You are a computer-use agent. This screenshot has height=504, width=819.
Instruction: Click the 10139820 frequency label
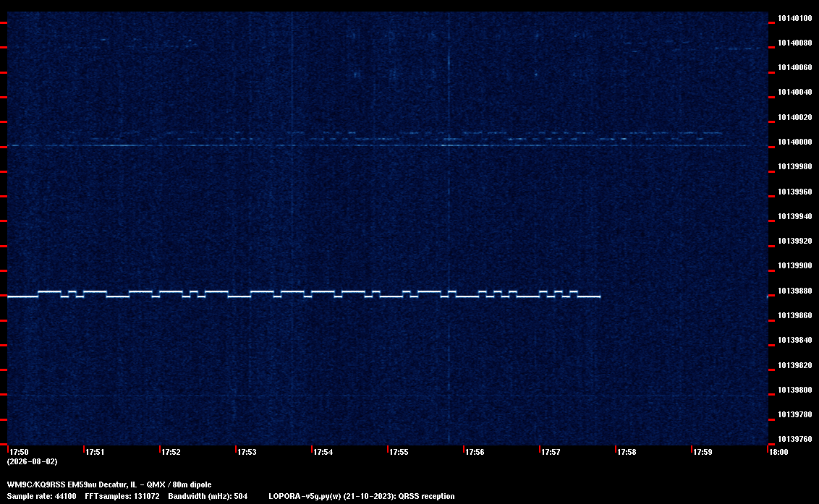[x=794, y=365]
